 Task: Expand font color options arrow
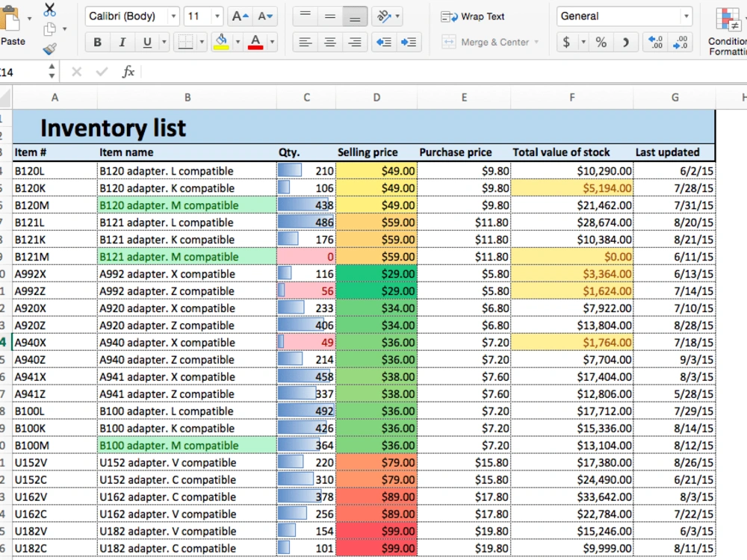[273, 43]
